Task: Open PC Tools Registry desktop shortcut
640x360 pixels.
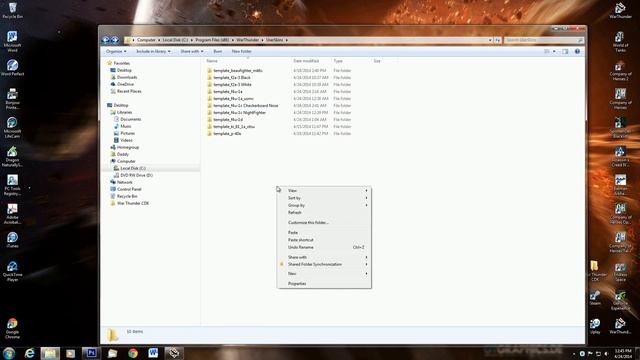Action: click(x=12, y=185)
